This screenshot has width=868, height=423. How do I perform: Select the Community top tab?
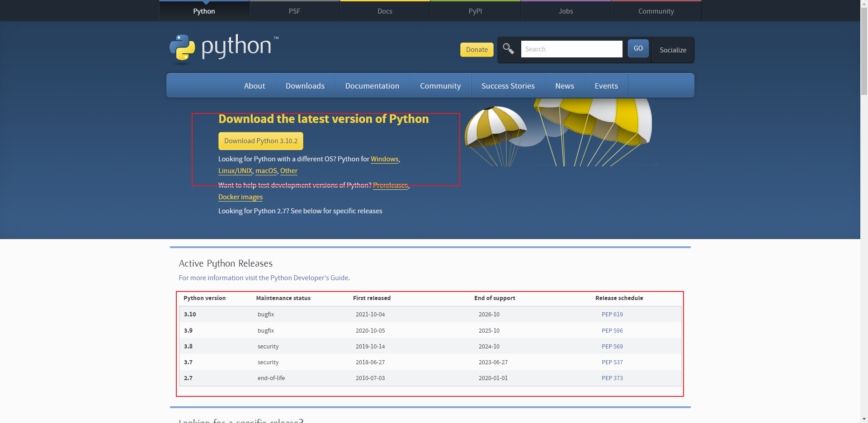point(656,11)
